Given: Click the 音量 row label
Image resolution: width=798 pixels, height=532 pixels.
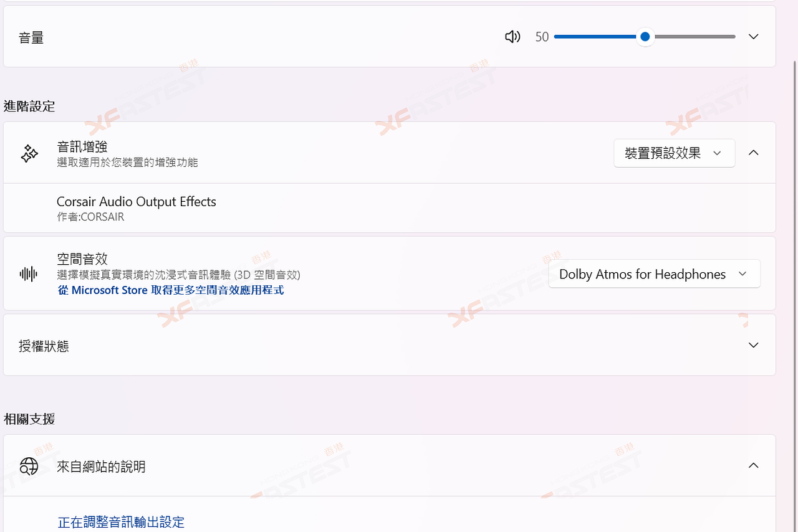Looking at the screenshot, I should [31, 38].
